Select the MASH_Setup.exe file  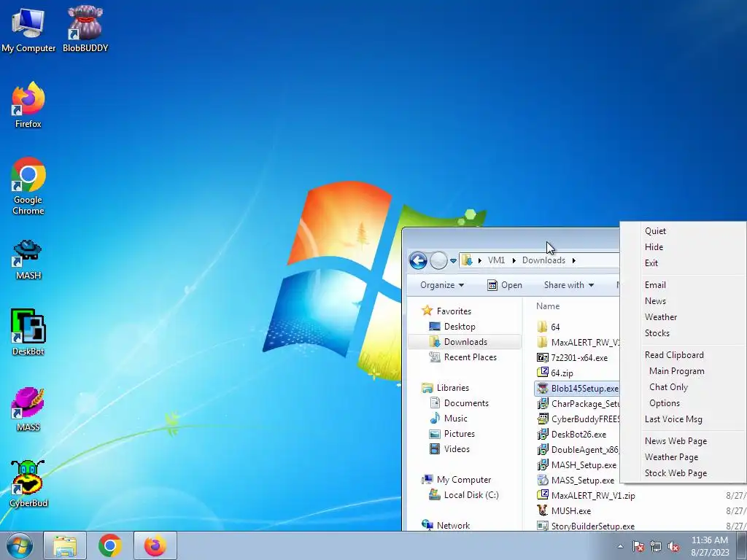point(584,464)
